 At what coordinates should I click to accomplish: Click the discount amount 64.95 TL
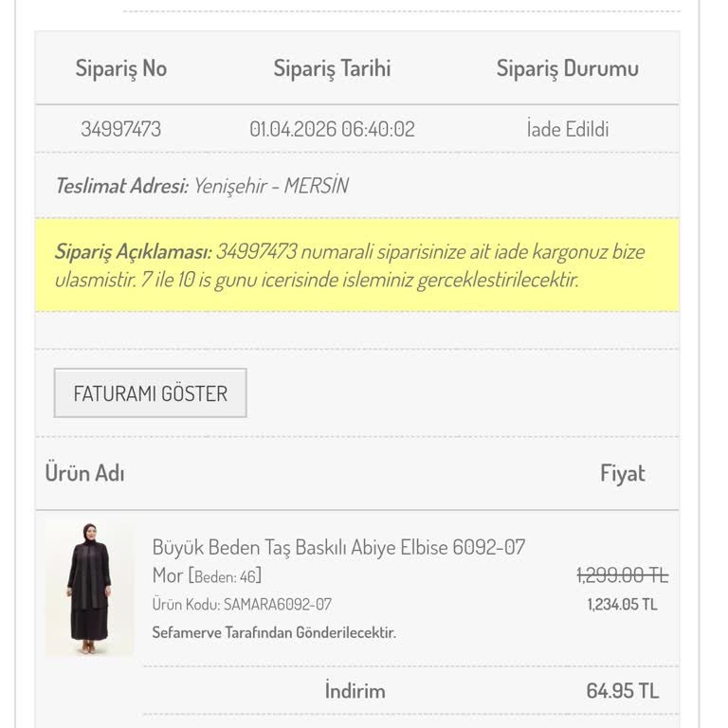pyautogui.click(x=622, y=691)
